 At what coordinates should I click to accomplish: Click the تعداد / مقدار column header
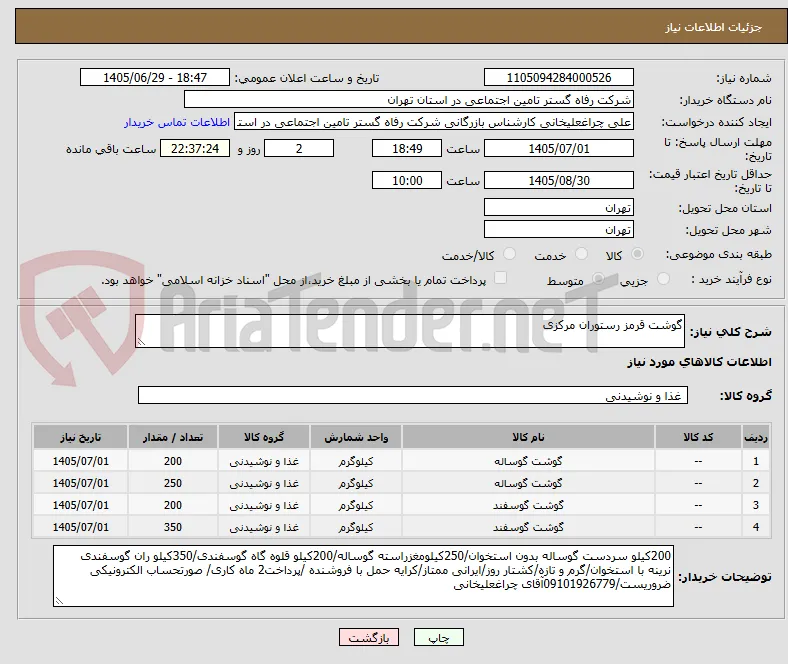173,437
